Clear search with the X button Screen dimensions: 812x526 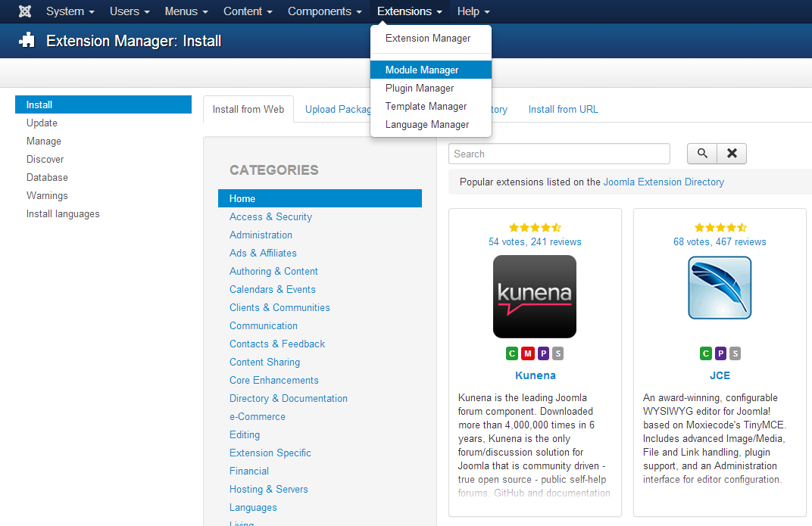[732, 154]
